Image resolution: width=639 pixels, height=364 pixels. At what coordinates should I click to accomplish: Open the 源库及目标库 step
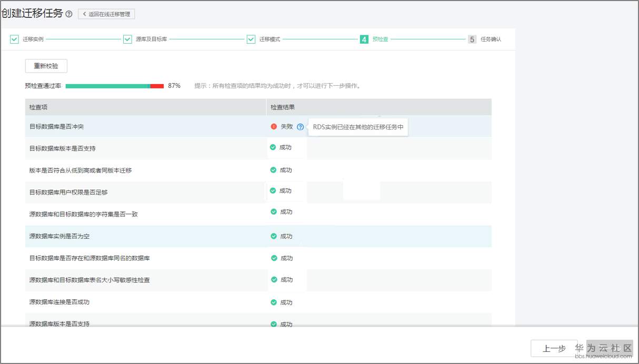pos(152,39)
